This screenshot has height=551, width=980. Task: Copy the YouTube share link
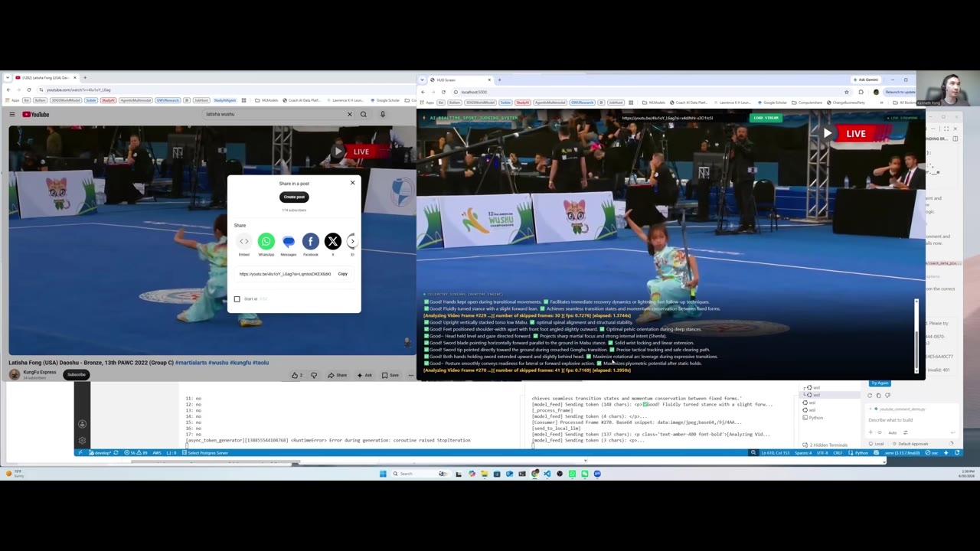[342, 274]
